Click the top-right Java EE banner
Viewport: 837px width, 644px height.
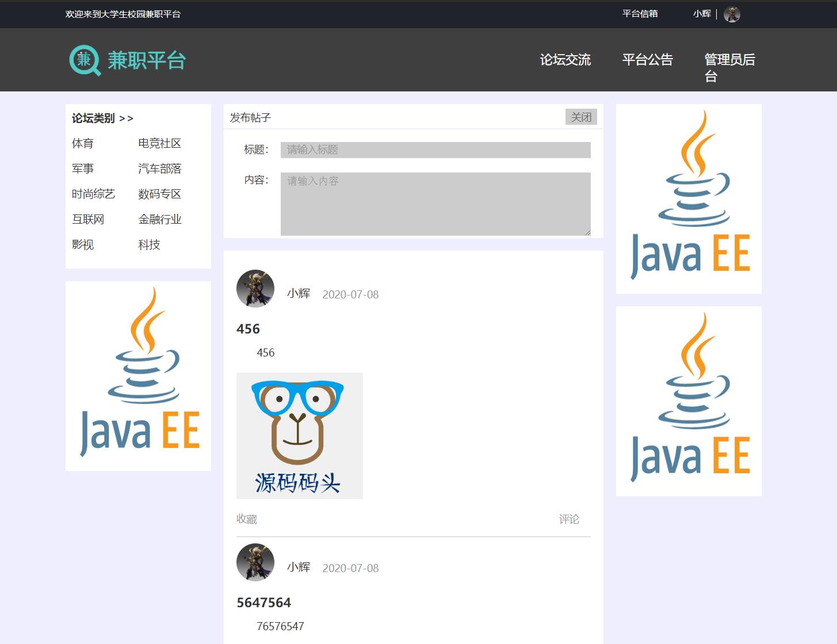688,198
